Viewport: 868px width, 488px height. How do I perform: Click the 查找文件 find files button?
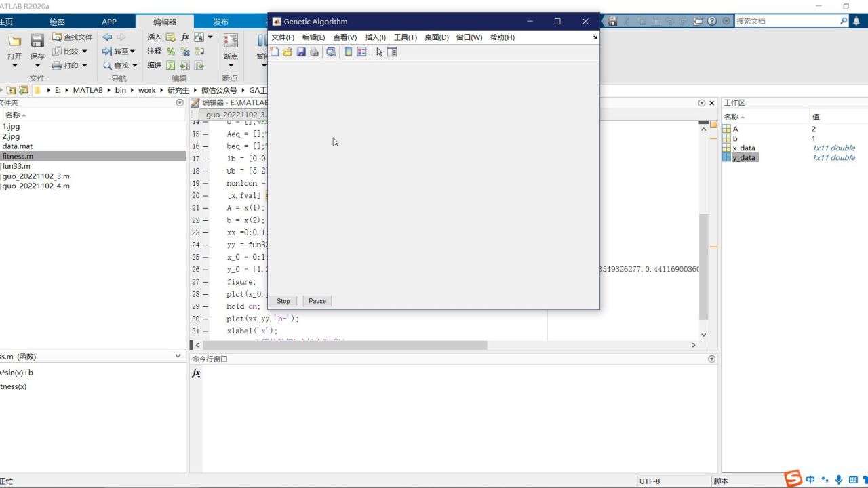[x=72, y=37]
